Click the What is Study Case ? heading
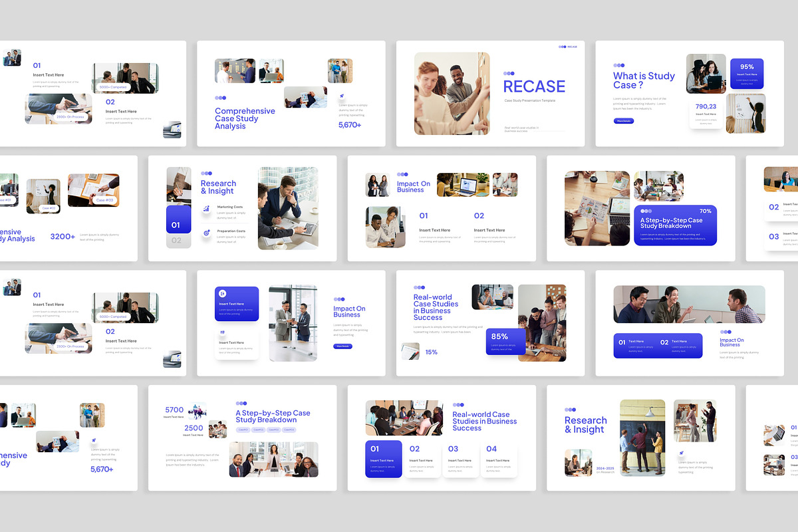The height and width of the screenshot is (532, 798). pyautogui.click(x=643, y=80)
